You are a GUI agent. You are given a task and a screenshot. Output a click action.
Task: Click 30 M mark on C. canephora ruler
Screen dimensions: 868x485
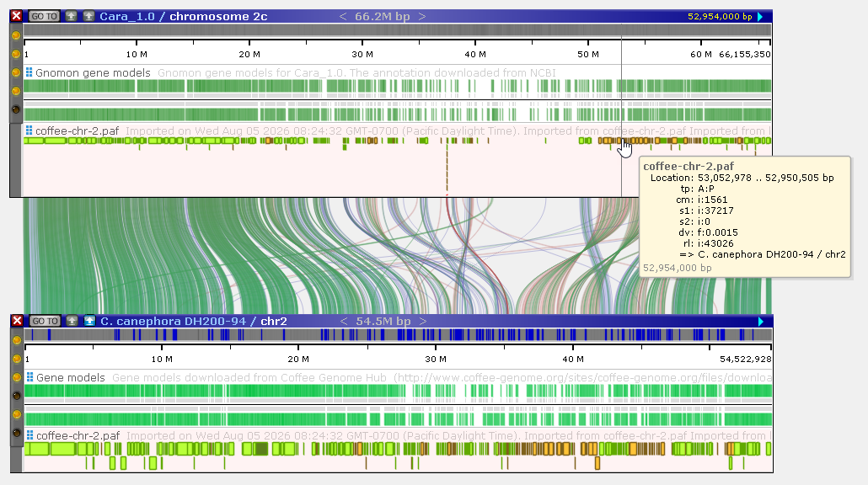point(436,359)
